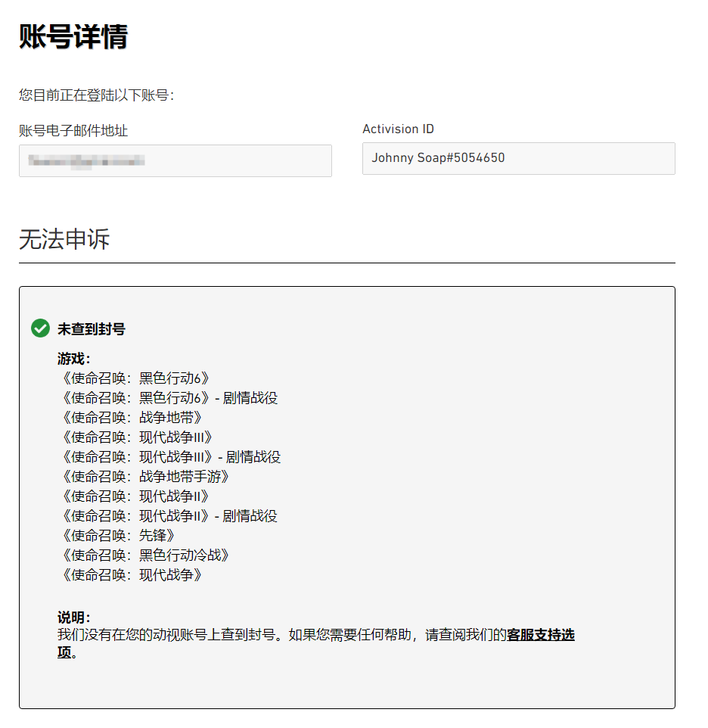Click the Activision ID field label

tap(398, 129)
